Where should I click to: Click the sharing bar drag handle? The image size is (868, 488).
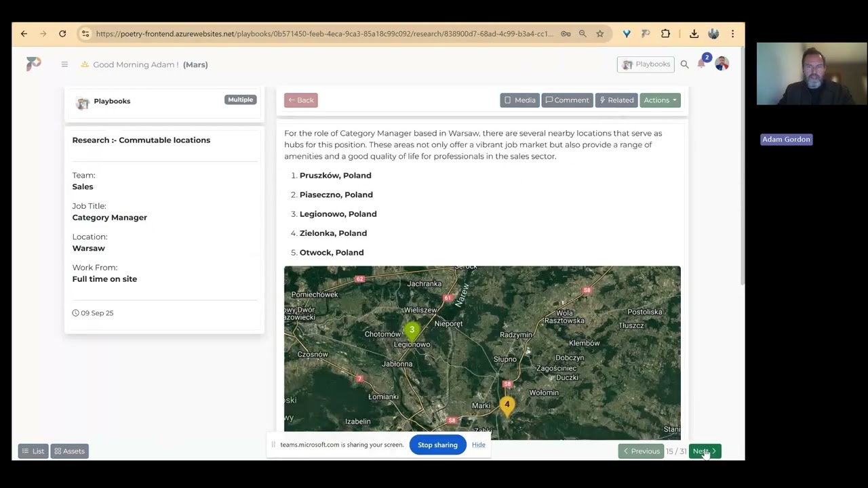point(273,445)
